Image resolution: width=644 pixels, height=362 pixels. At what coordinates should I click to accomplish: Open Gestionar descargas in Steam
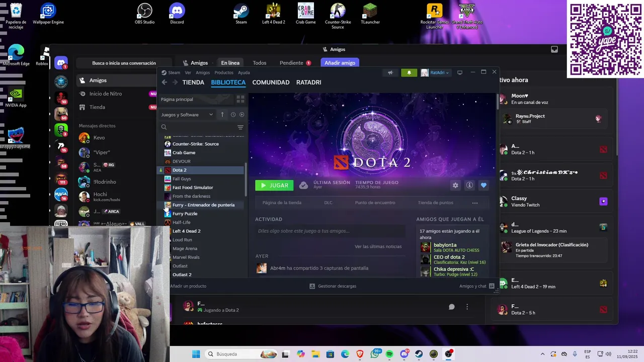pos(333,286)
